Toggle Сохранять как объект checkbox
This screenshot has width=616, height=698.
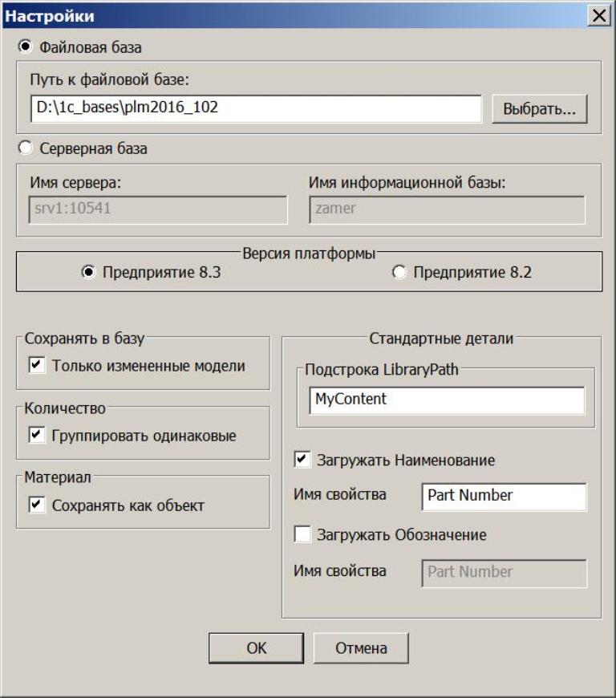[x=36, y=505]
